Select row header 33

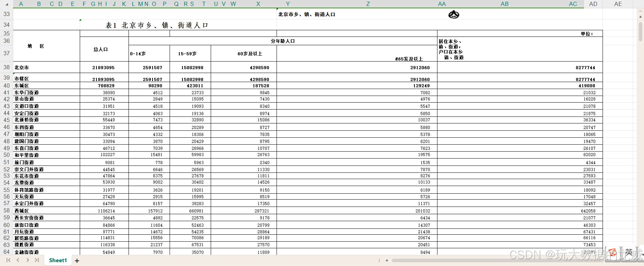point(7,14)
